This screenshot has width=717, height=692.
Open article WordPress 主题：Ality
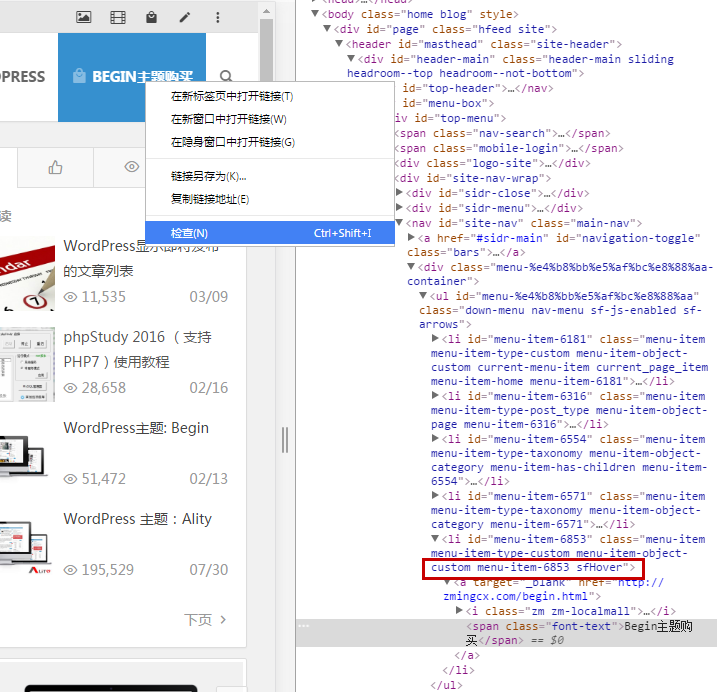(137, 519)
